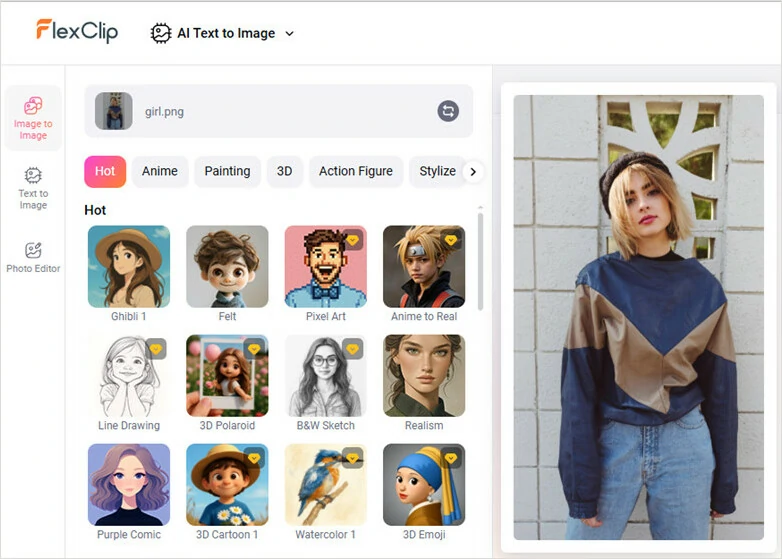The image size is (782, 559).
Task: Click the style list vertical scrollbar
Action: 480,261
